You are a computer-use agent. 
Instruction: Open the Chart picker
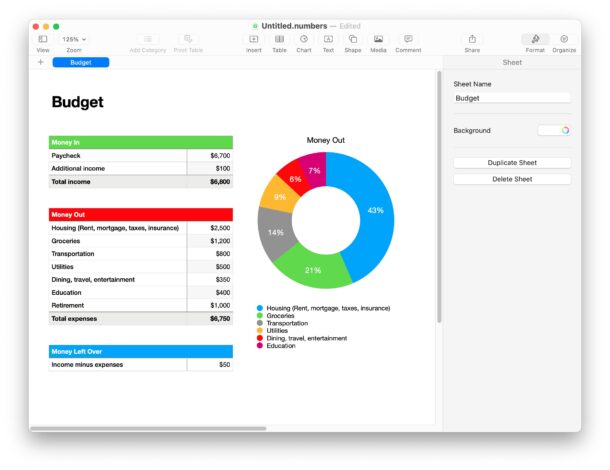click(x=304, y=39)
